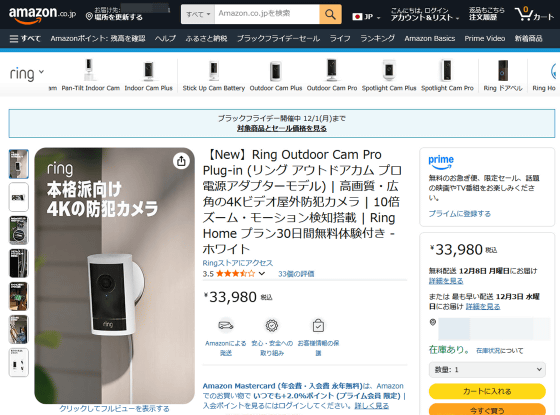Click the prime logo in sidebar
The width and height of the screenshot is (560, 415).
pyautogui.click(x=441, y=161)
